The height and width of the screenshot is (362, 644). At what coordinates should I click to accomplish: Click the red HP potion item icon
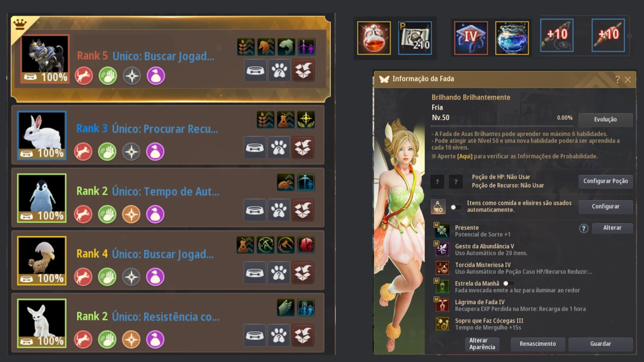click(x=374, y=38)
